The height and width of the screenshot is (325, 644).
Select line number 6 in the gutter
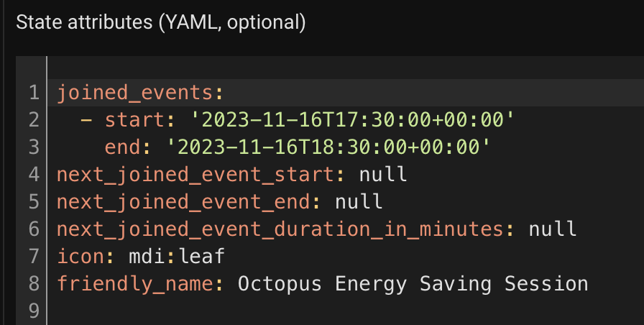(x=34, y=229)
